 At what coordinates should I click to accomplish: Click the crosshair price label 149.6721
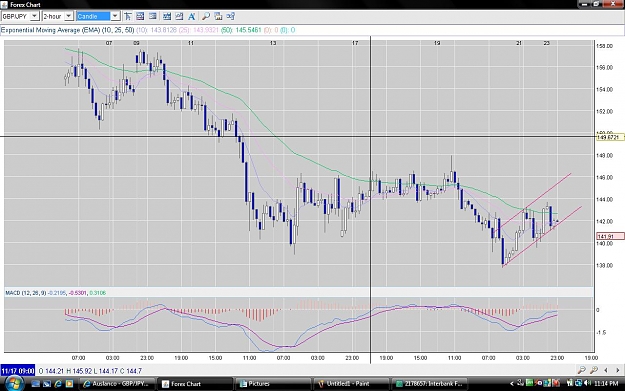tap(610, 137)
